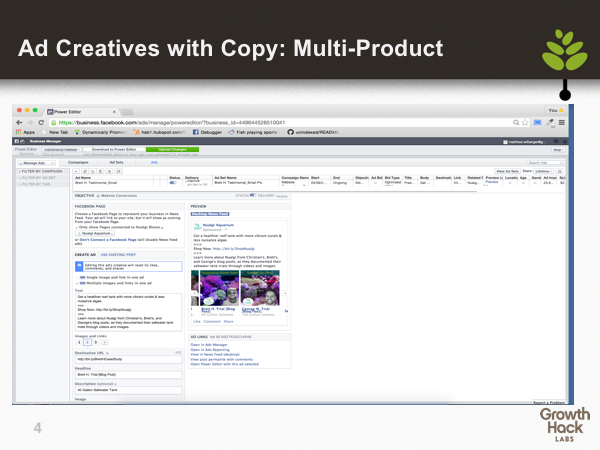Viewport: 600px width, 450px height.
Task: Click the address bar search magnifier
Action: tap(516, 122)
